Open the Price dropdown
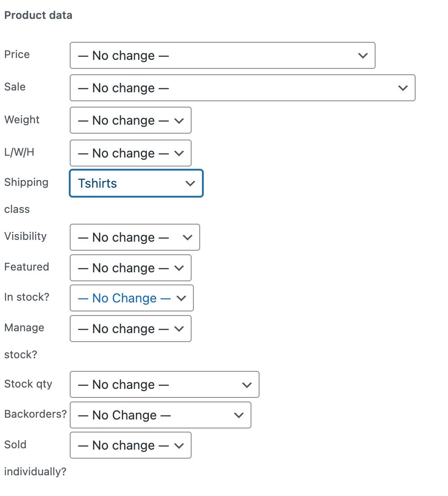 [x=222, y=55]
